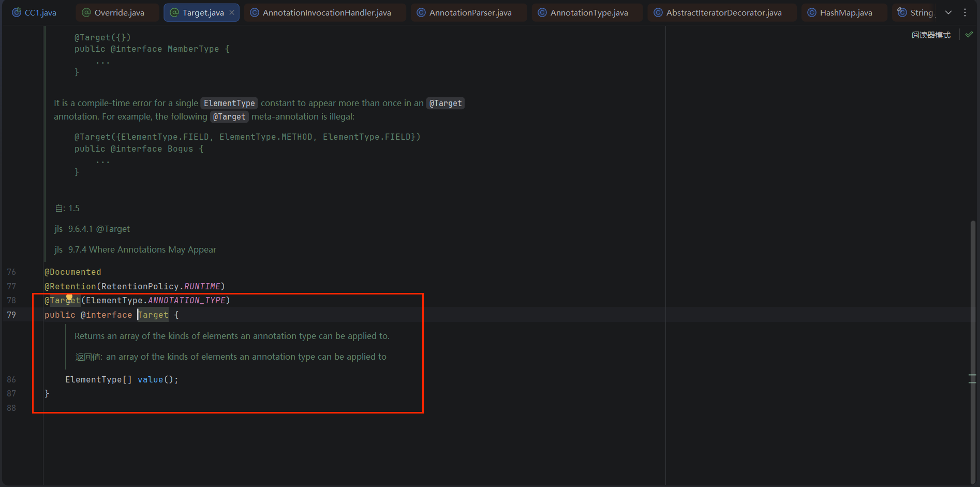
Task: Click the vertical scrollbar thumb
Action: click(x=973, y=352)
